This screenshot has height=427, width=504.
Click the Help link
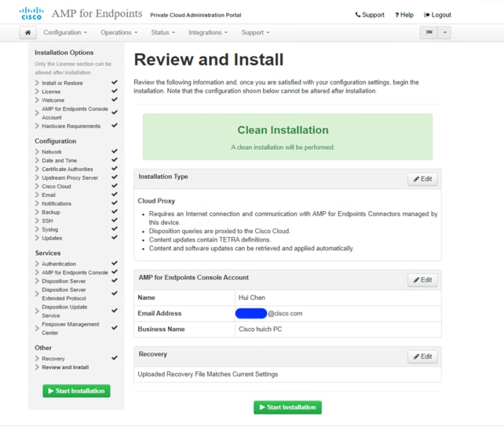(404, 15)
